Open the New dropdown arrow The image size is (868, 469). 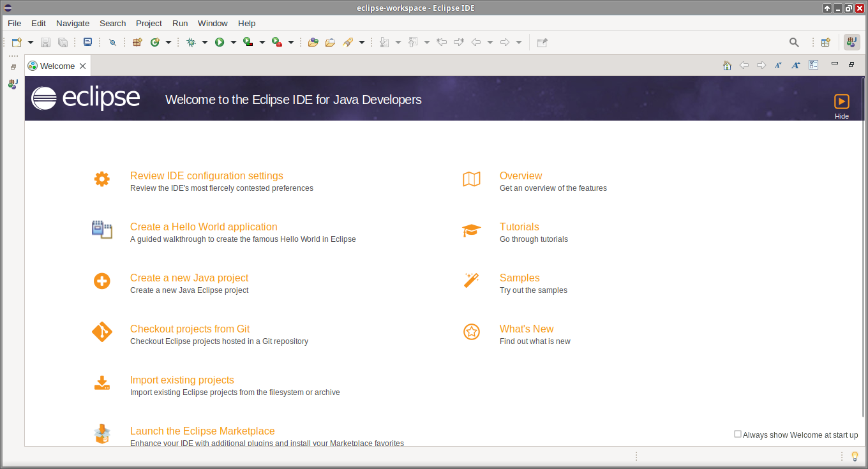click(30, 43)
